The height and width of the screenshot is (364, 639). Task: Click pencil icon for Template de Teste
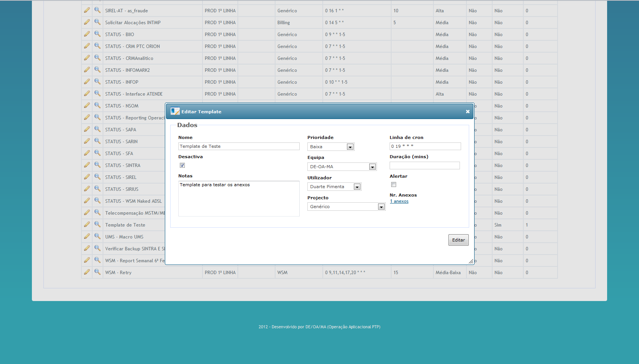pos(87,225)
